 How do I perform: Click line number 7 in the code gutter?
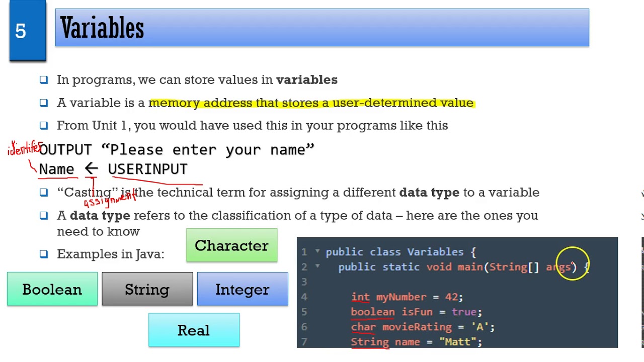pyautogui.click(x=304, y=342)
